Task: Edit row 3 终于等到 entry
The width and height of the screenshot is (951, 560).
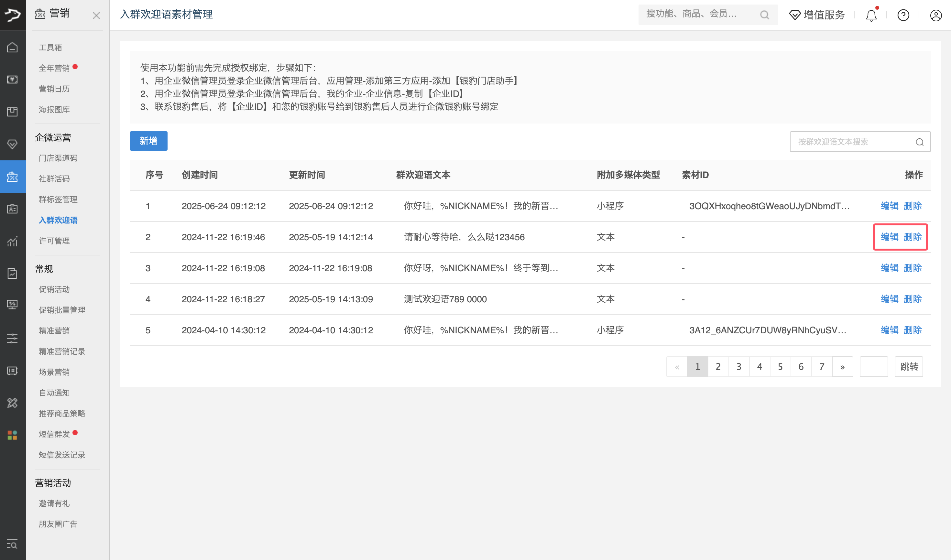Action: (x=890, y=268)
